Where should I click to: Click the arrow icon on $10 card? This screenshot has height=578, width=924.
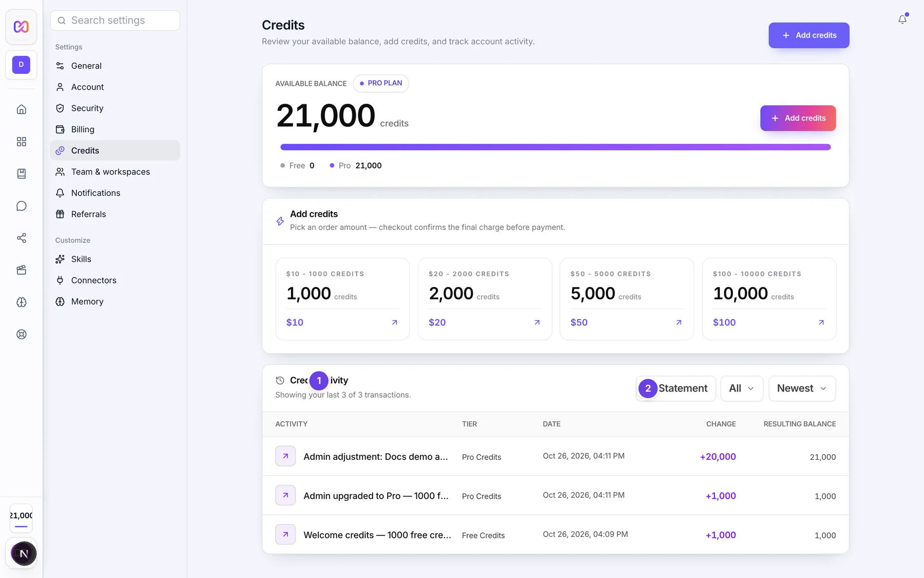pos(394,322)
